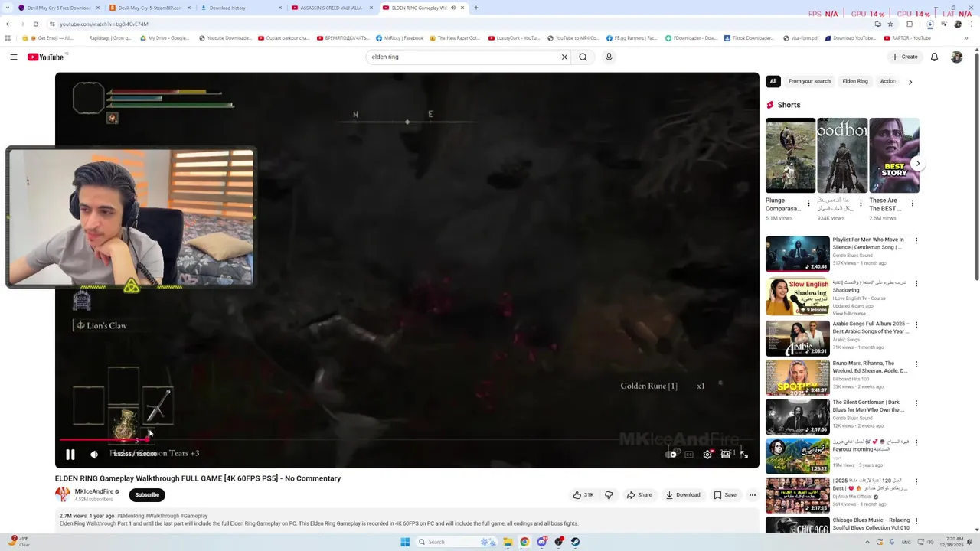
Task: Open the Windows Start menu
Action: click(405, 542)
